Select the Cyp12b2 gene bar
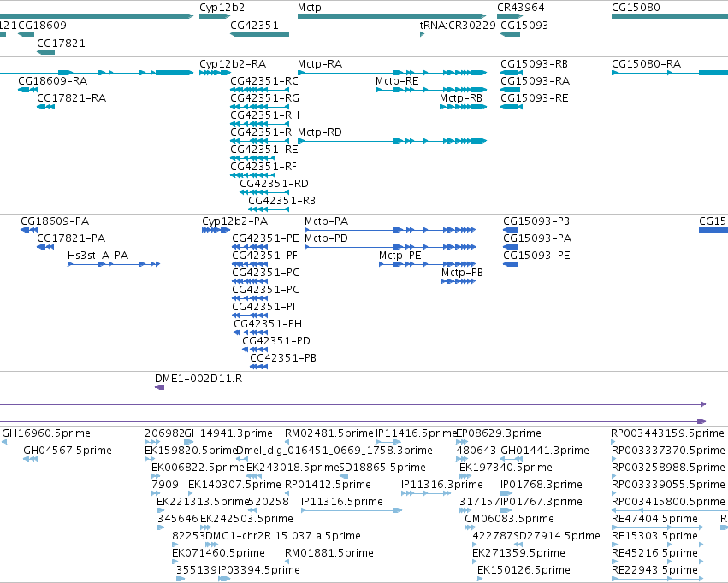Viewport: 728px width, 583px height. [215, 16]
